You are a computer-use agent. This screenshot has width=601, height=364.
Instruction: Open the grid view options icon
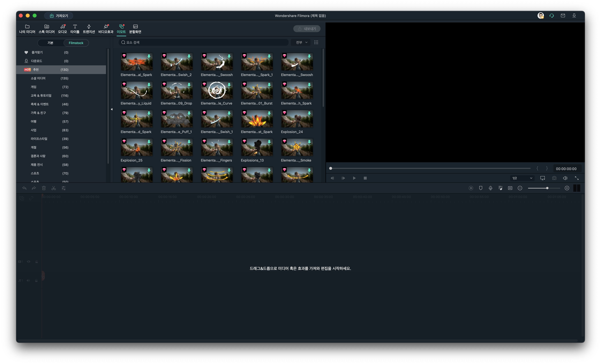tap(316, 42)
